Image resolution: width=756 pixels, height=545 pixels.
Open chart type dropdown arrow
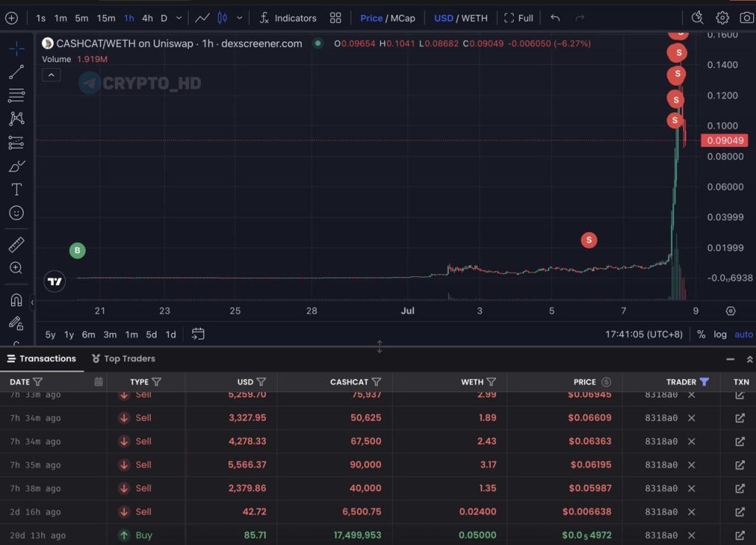click(x=239, y=18)
